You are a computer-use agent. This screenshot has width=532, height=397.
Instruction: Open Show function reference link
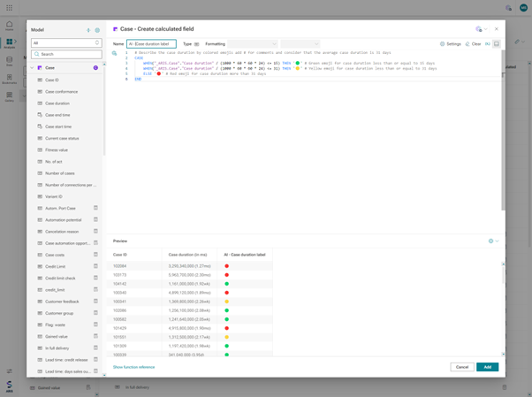click(x=133, y=367)
